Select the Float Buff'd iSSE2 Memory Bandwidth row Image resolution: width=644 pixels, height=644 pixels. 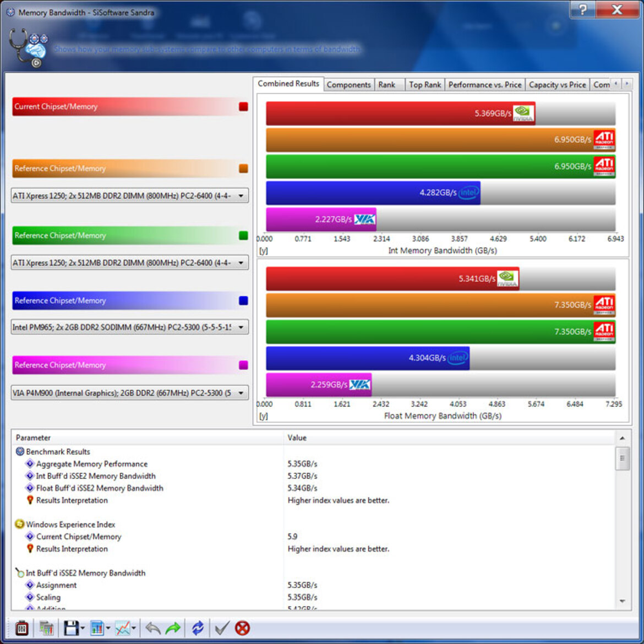click(314, 488)
